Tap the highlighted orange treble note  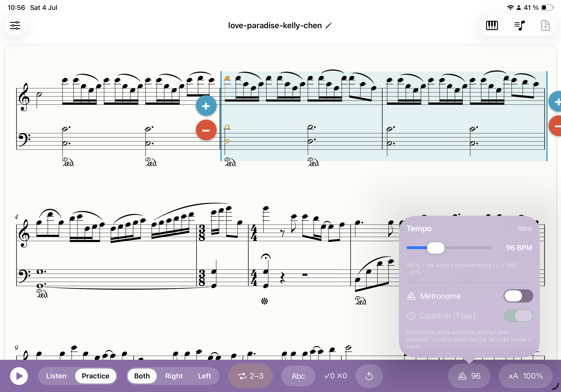(x=227, y=78)
